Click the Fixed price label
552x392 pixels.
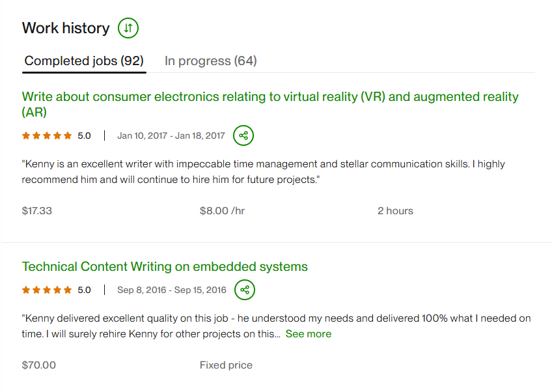coord(226,365)
